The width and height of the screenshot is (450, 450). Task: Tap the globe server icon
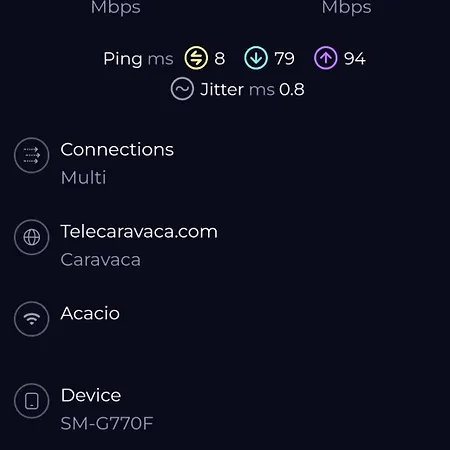(32, 237)
